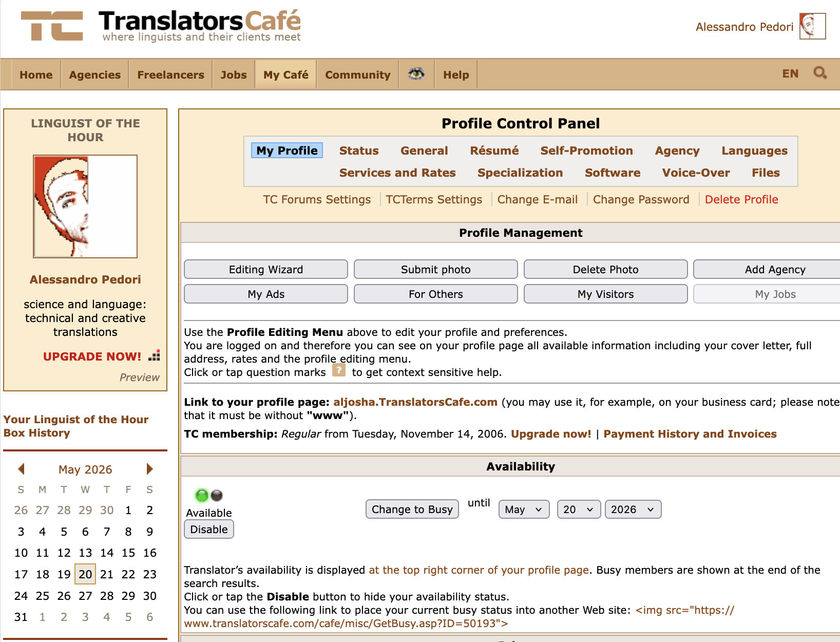This screenshot has height=642, width=840.
Task: Click the Delete Photo button
Action: pyautogui.click(x=606, y=269)
